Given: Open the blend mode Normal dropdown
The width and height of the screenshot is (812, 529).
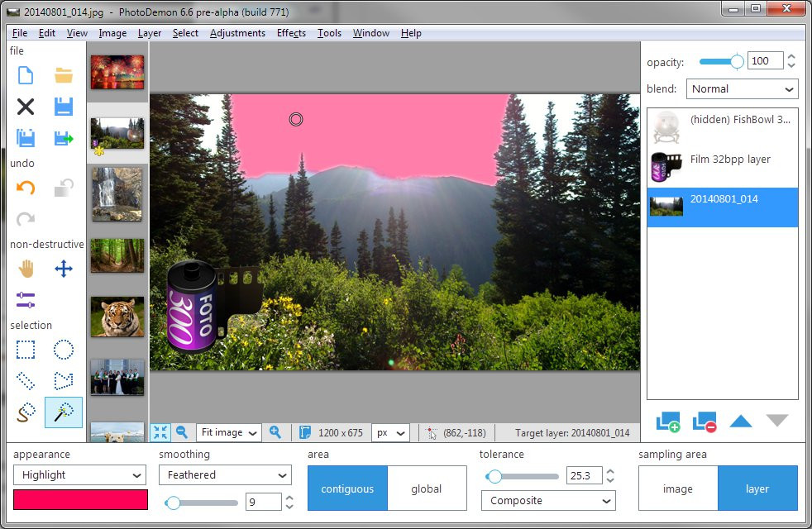Looking at the screenshot, I should [742, 88].
